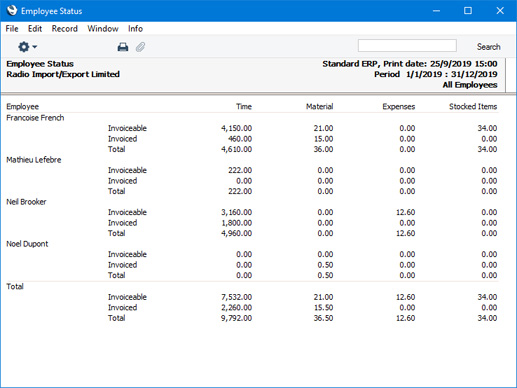Click the paperclip attachments icon

pos(140,47)
